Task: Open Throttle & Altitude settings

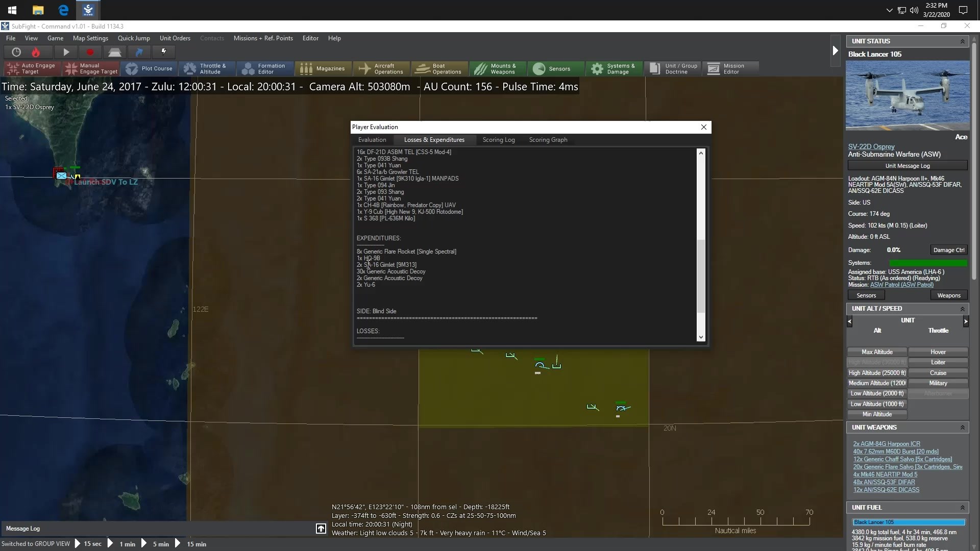Action: pyautogui.click(x=207, y=68)
